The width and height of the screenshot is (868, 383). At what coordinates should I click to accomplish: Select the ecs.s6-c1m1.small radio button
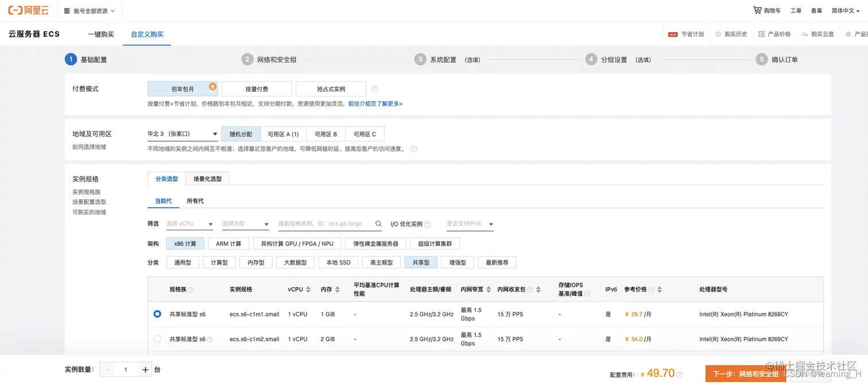click(157, 314)
